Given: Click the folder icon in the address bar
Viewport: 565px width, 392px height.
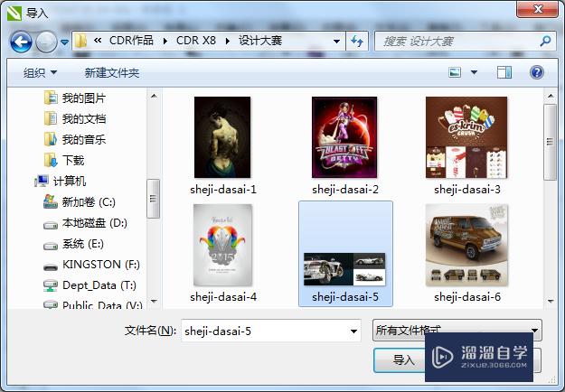Looking at the screenshot, I should pos(80,41).
